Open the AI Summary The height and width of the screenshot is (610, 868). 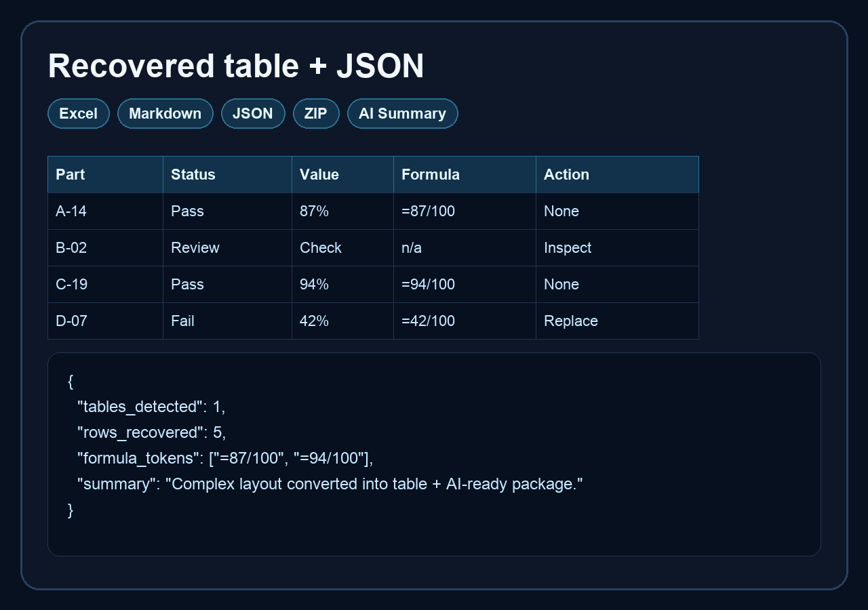tap(402, 113)
